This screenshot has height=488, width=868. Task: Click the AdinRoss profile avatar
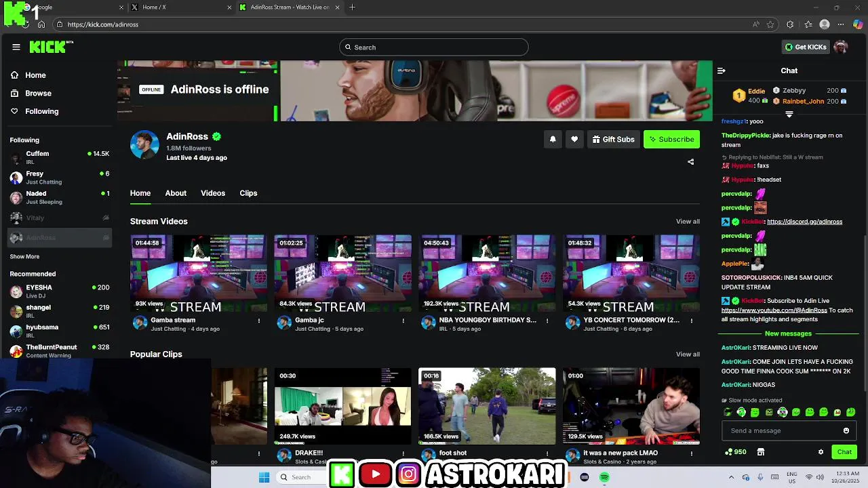144,144
